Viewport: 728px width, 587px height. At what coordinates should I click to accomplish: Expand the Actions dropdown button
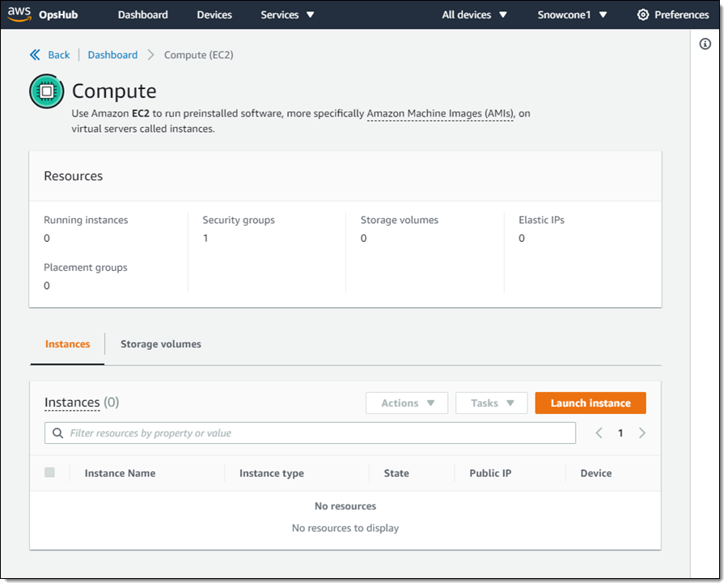point(407,403)
